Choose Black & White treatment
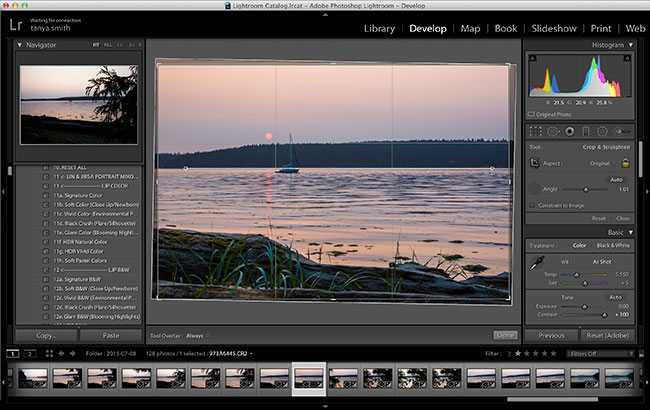This screenshot has width=650, height=410. [x=613, y=245]
